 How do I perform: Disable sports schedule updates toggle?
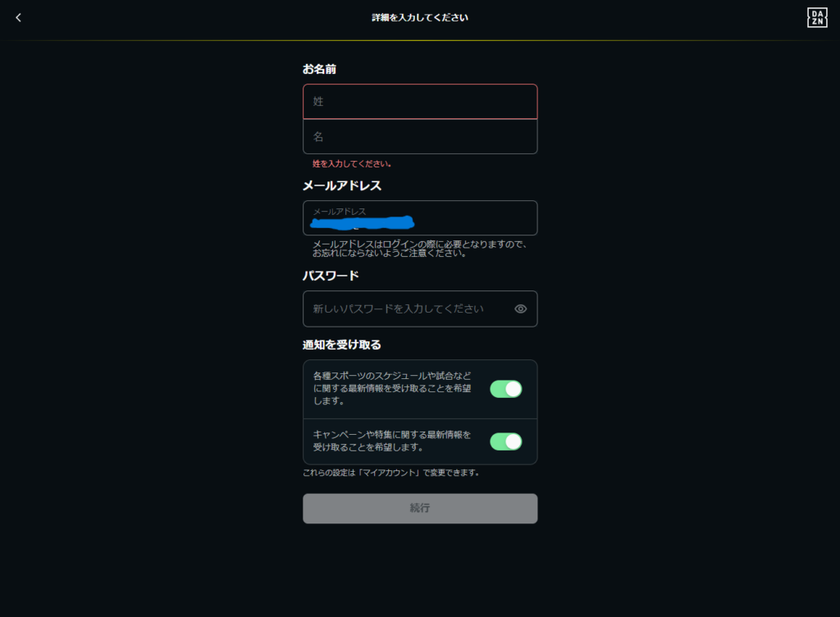(x=505, y=389)
